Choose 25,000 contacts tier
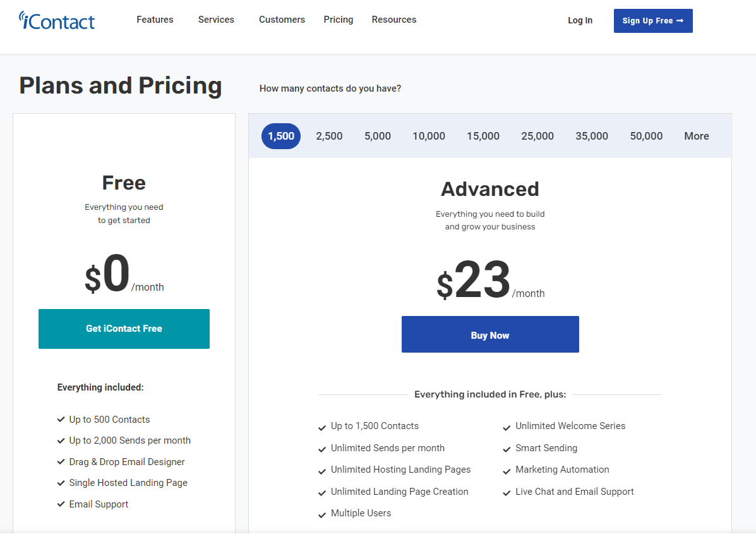The image size is (756, 534). pos(537,136)
